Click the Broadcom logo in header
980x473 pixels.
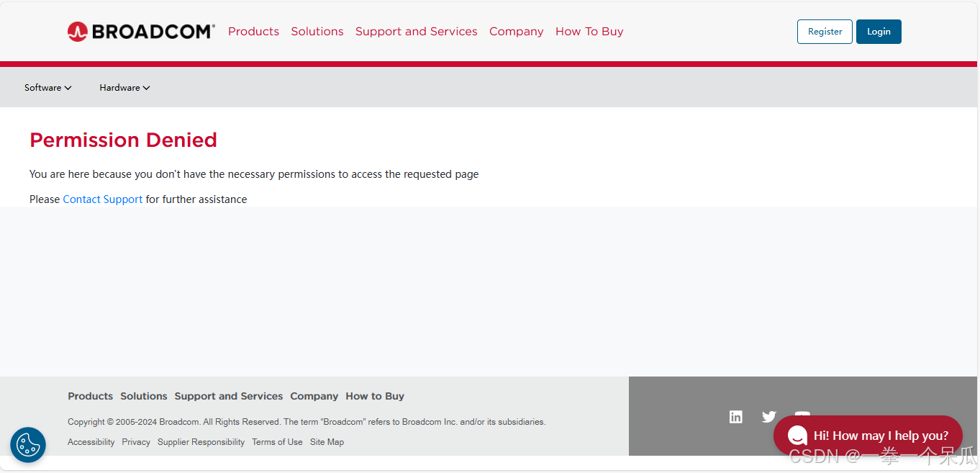141,32
